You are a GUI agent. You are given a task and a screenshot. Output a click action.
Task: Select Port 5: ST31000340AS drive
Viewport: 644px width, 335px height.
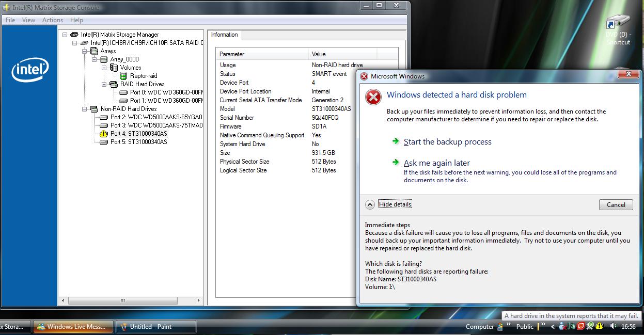138,142
